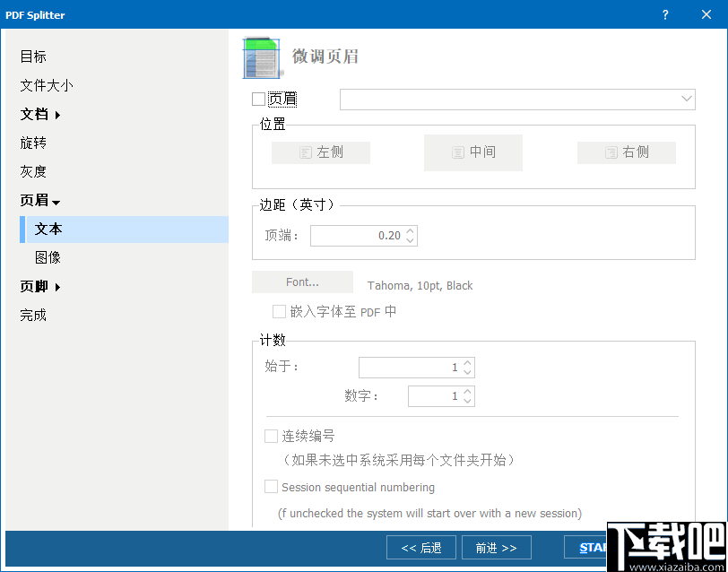This screenshot has width=728, height=572.
Task: Select the 中间 (center) header position icon
Action: [472, 152]
